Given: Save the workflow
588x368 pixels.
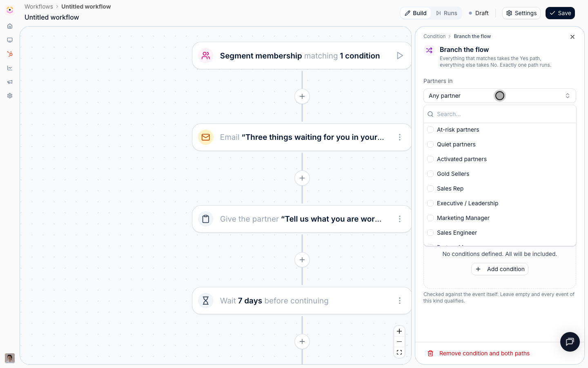Looking at the screenshot, I should [560, 13].
